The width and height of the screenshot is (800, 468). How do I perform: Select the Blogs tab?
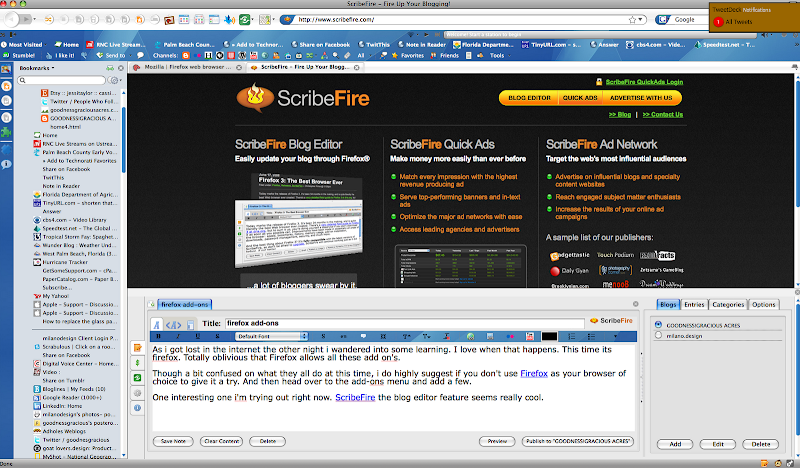tap(668, 304)
